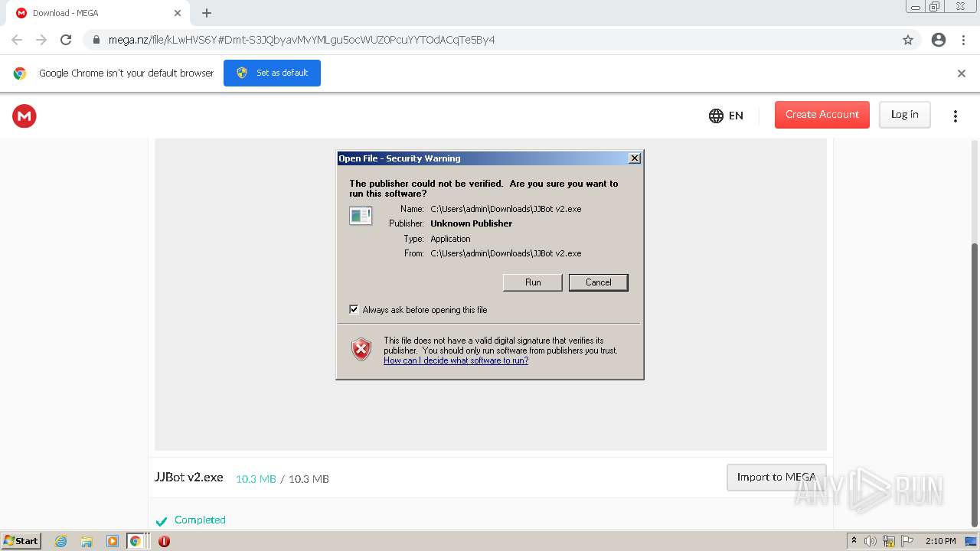Close the Security Warning dialog with X

(634, 158)
